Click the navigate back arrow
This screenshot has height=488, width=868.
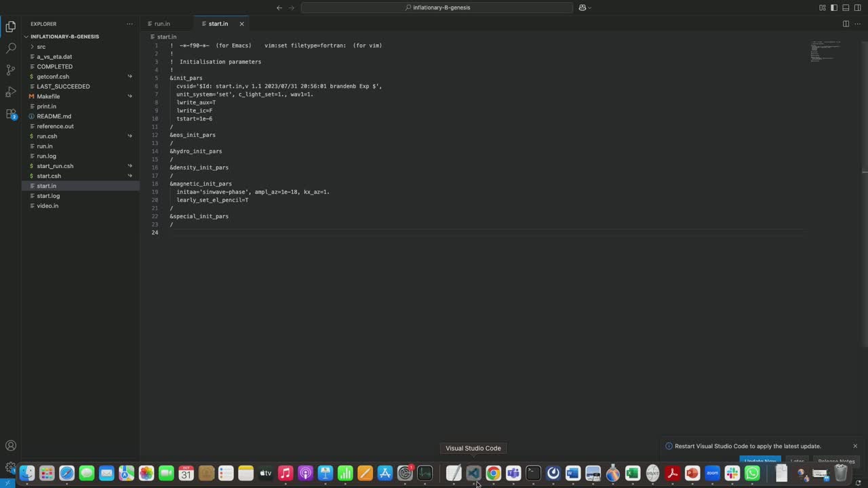279,7
